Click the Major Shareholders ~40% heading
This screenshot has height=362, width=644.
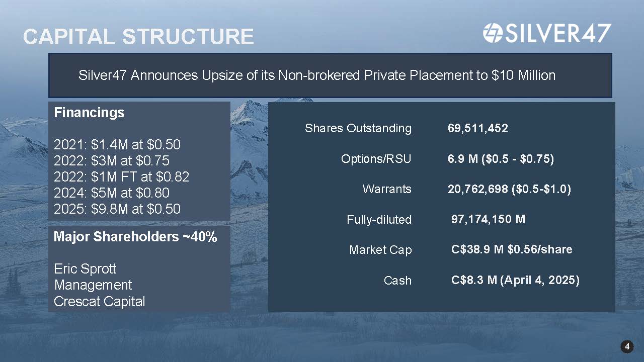click(x=135, y=237)
